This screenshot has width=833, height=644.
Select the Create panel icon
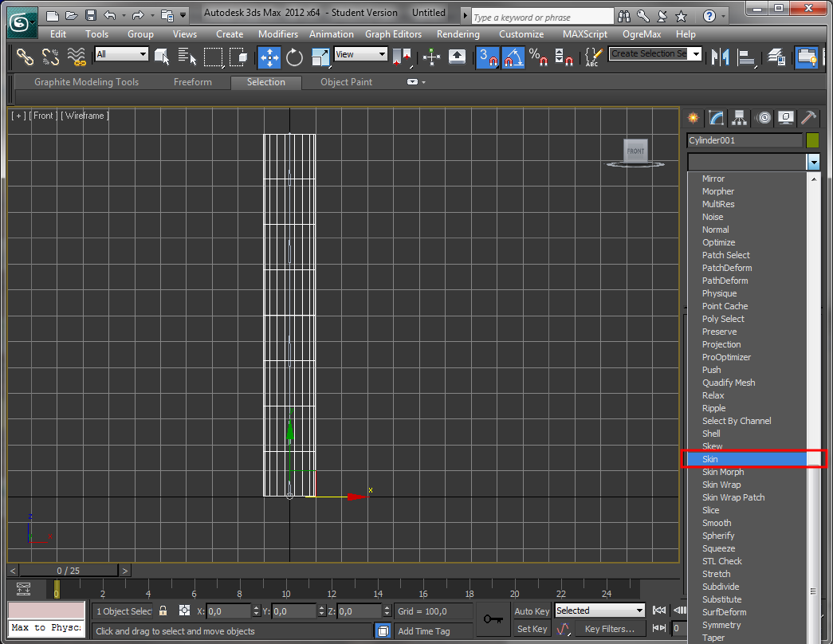coord(693,118)
